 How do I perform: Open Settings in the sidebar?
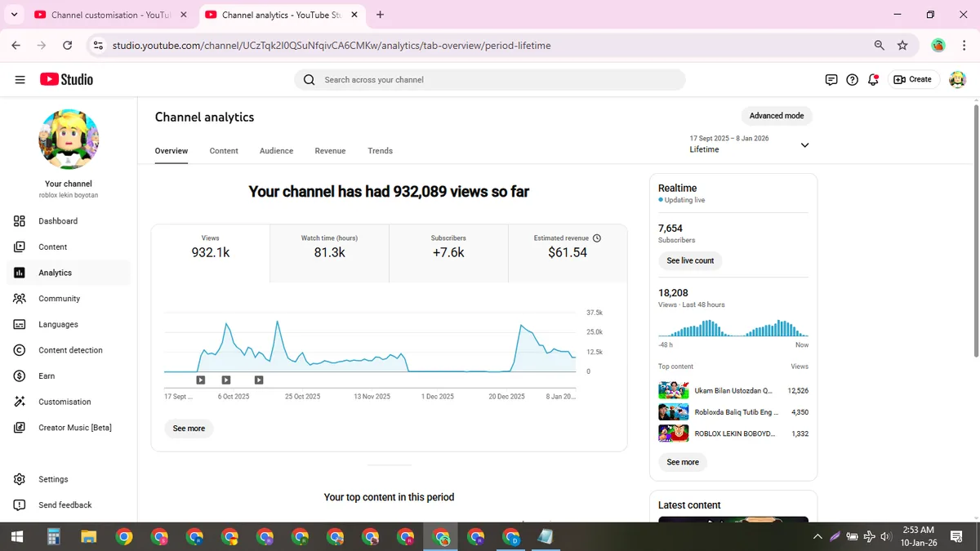pyautogui.click(x=69, y=479)
